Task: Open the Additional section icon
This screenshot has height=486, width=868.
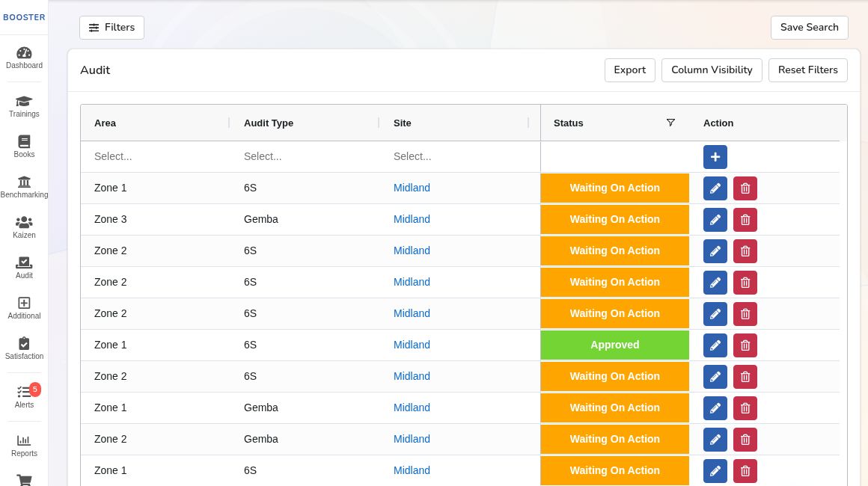Action: click(x=24, y=309)
